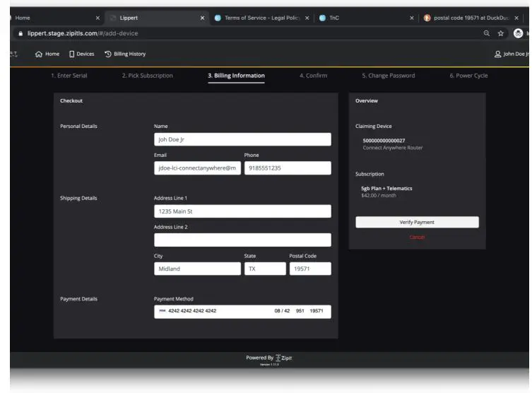Click the Name input field
Viewport: 532px width, 393px height.
coord(242,139)
